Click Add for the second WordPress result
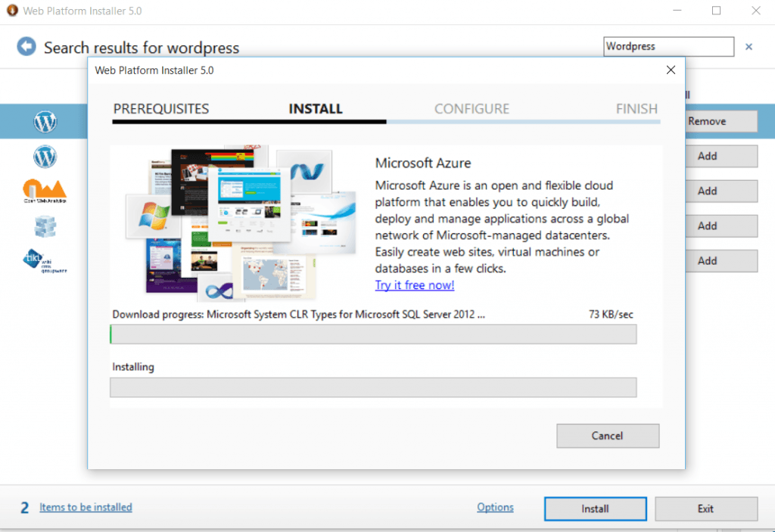The image size is (775, 532). tap(721, 156)
